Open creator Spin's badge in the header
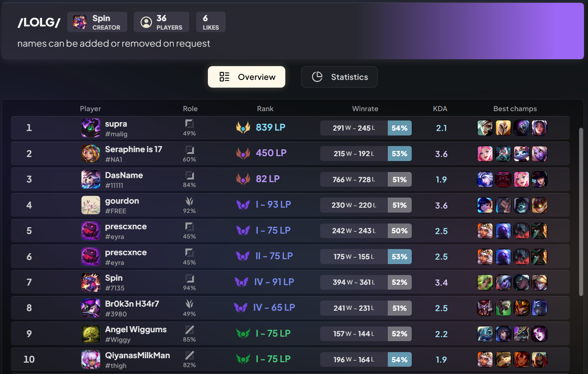This screenshot has height=374, width=588. 97,22
